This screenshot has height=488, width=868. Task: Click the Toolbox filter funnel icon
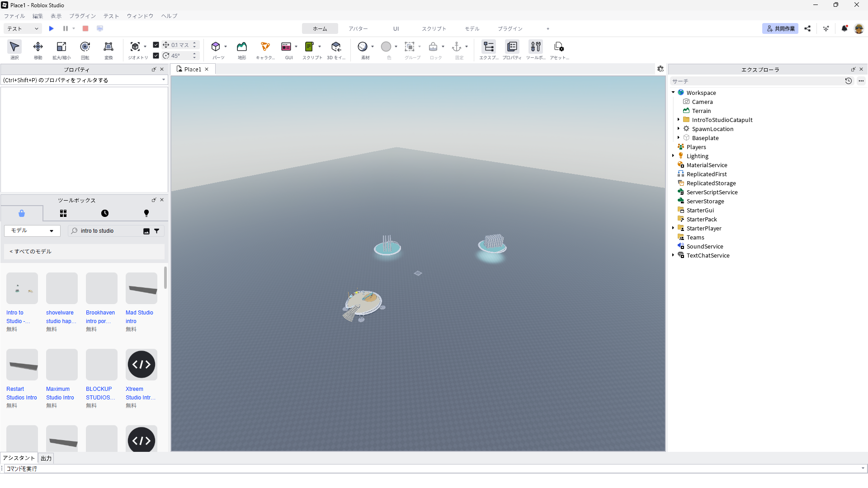157,231
